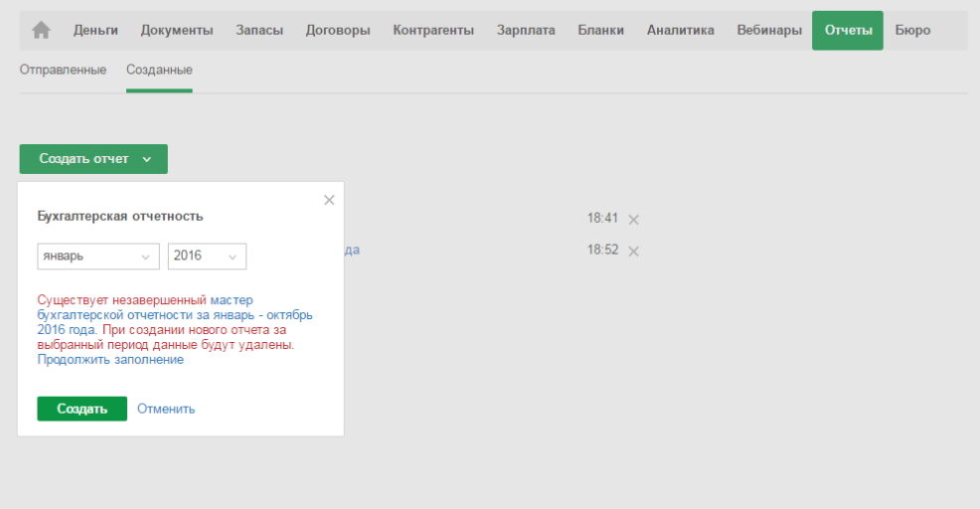Expand the Создать отчет dropdown button
Image resolution: width=980 pixels, height=509 pixels.
tap(93, 159)
